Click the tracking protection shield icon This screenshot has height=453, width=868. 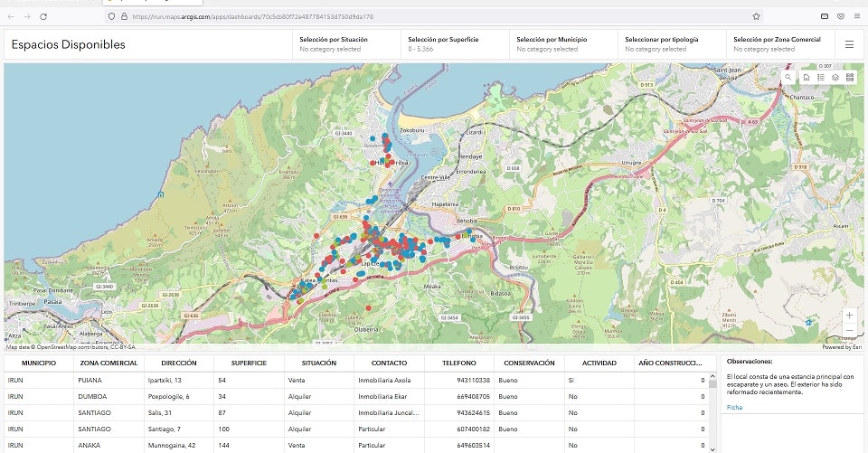click(112, 16)
